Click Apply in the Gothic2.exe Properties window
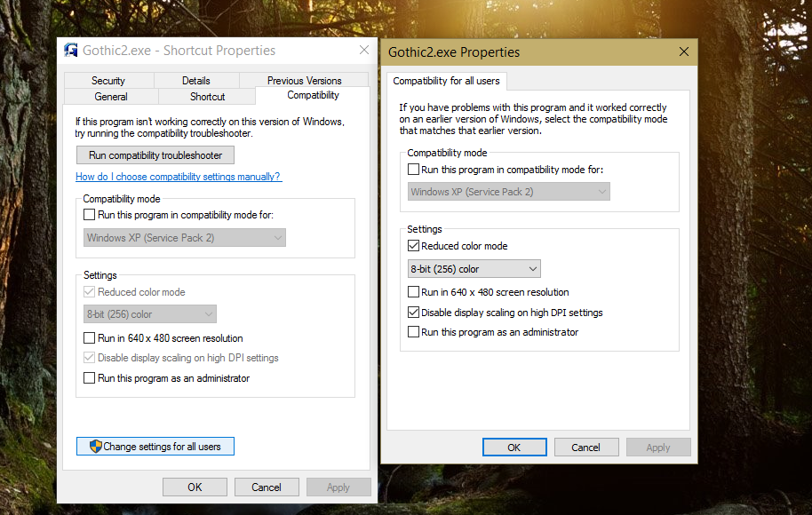The image size is (812, 515). click(x=658, y=448)
